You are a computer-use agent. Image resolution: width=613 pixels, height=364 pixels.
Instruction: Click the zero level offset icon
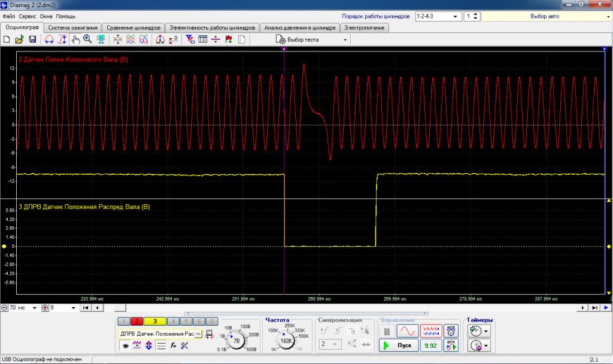click(x=173, y=40)
